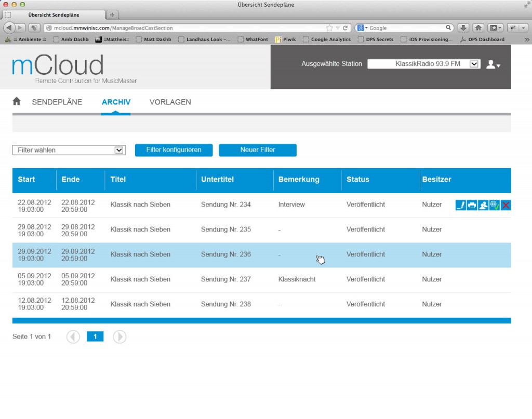This screenshot has width=532, height=419.
Task: Open the Filter wählen dropdown
Action: pyautogui.click(x=69, y=150)
